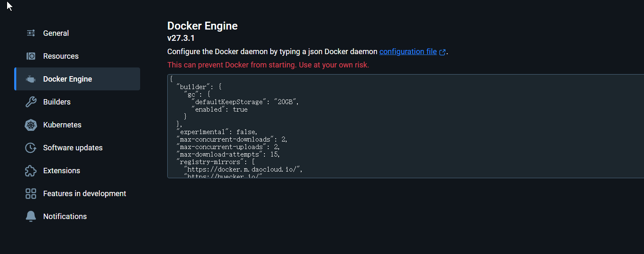Click into the daemon JSON editor
The height and width of the screenshot is (254, 644).
pos(405,126)
